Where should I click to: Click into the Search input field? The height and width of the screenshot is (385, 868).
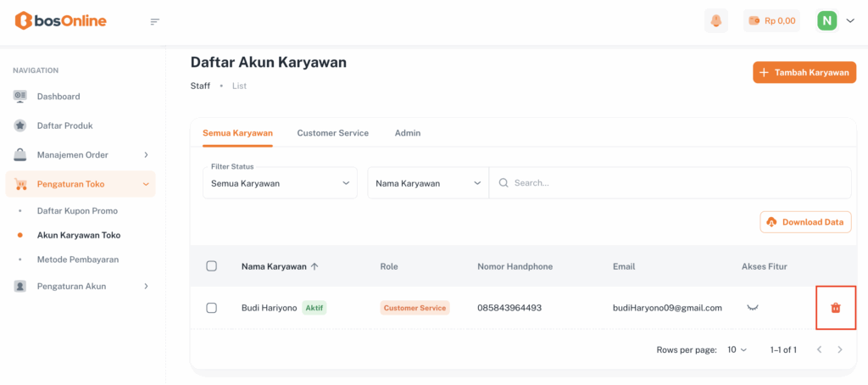click(670, 182)
